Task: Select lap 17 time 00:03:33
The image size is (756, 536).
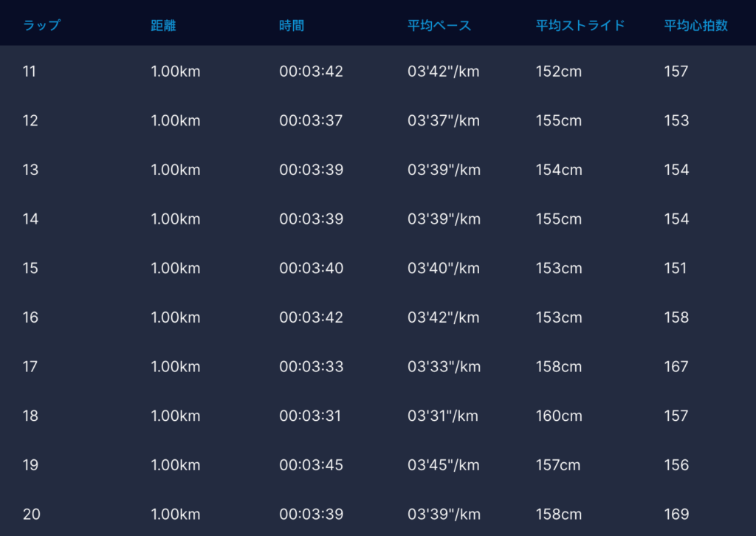Action: point(311,367)
